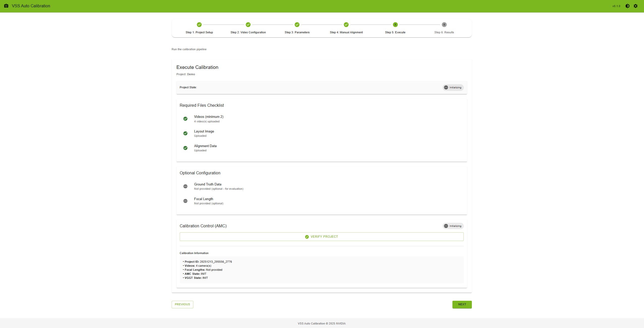
Task: Click Step 4 Manual Alignment checkmark
Action: 346,25
